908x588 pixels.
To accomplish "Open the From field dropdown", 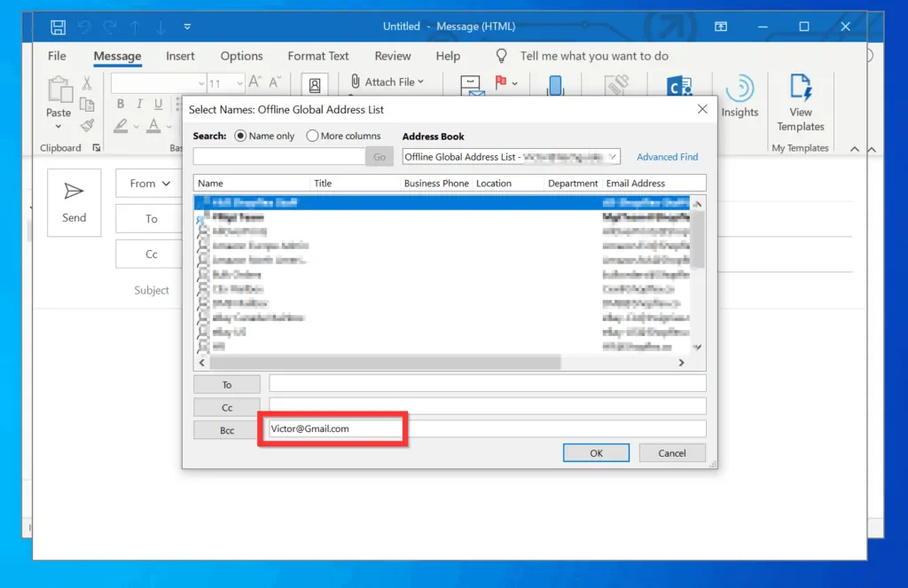I will click(x=147, y=184).
